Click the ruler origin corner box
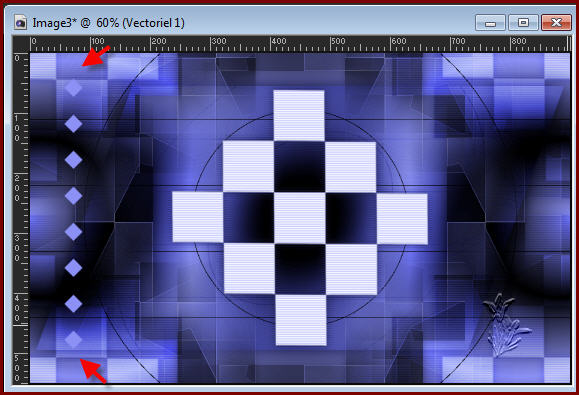Image resolution: width=579 pixels, height=395 pixels. click(21, 44)
